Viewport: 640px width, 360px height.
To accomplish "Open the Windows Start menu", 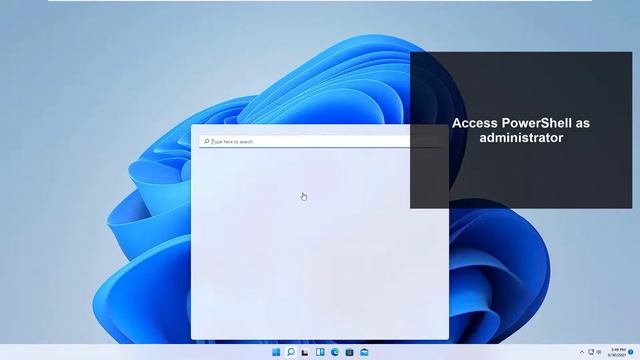I will [276, 352].
